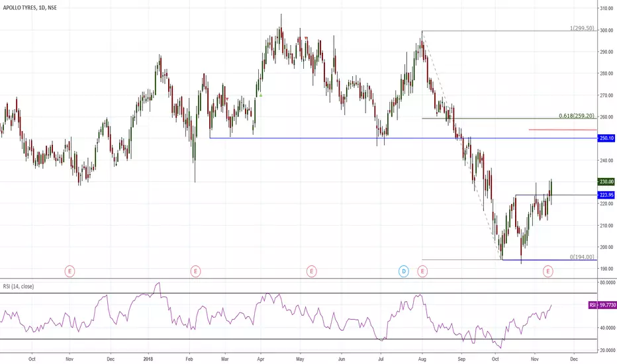Screen dimensions: 617x364
Task: Click the Apr label on time axis
Action: [260, 359]
